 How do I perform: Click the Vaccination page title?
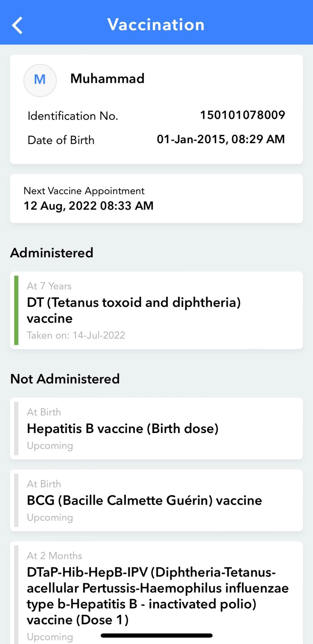click(156, 25)
